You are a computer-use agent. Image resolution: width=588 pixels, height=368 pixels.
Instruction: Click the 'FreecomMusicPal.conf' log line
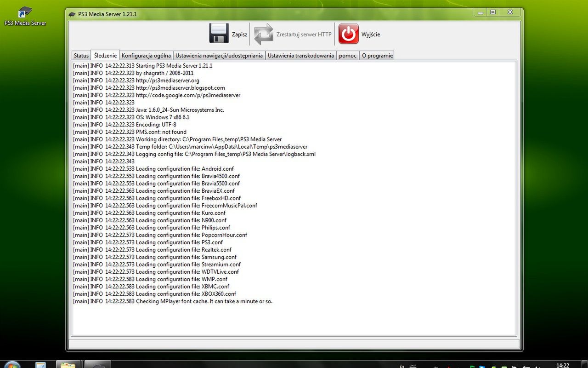tap(165, 206)
